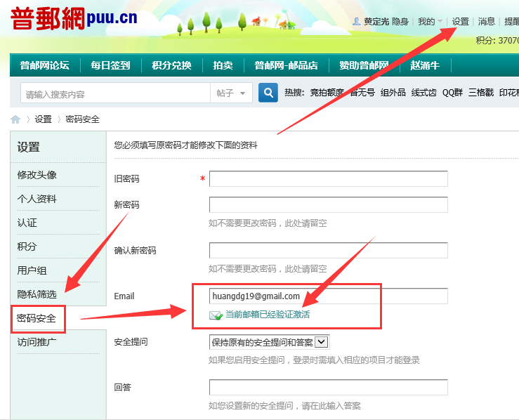Open 普邮网-邮品店 navigation item
Image resolution: width=519 pixels, height=420 pixels.
286,65
